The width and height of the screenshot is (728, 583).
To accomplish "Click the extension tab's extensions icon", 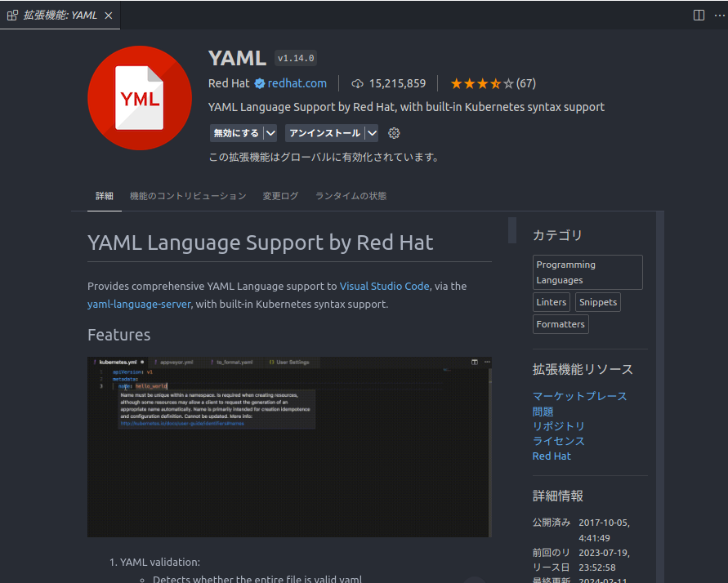I will pos(12,16).
